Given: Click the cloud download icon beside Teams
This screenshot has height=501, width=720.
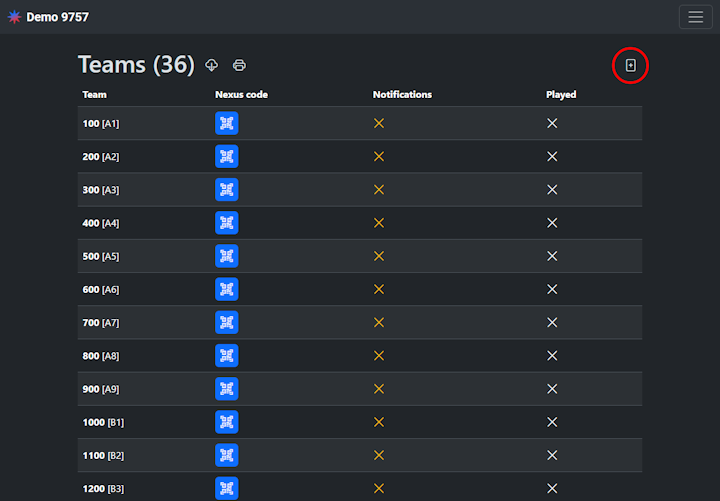Looking at the screenshot, I should 212,66.
